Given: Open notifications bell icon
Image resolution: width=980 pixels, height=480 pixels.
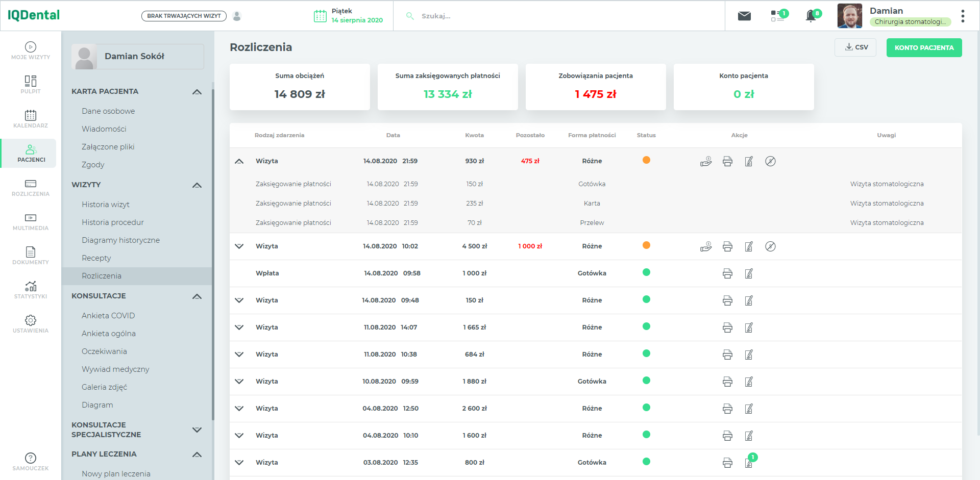Looking at the screenshot, I should 812,16.
